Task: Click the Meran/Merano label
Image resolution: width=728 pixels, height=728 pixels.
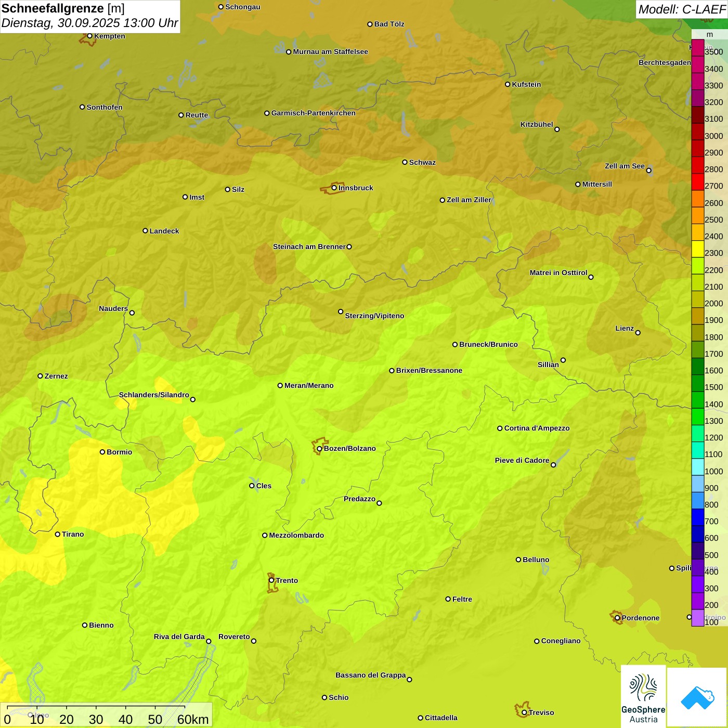Action: [x=309, y=385]
